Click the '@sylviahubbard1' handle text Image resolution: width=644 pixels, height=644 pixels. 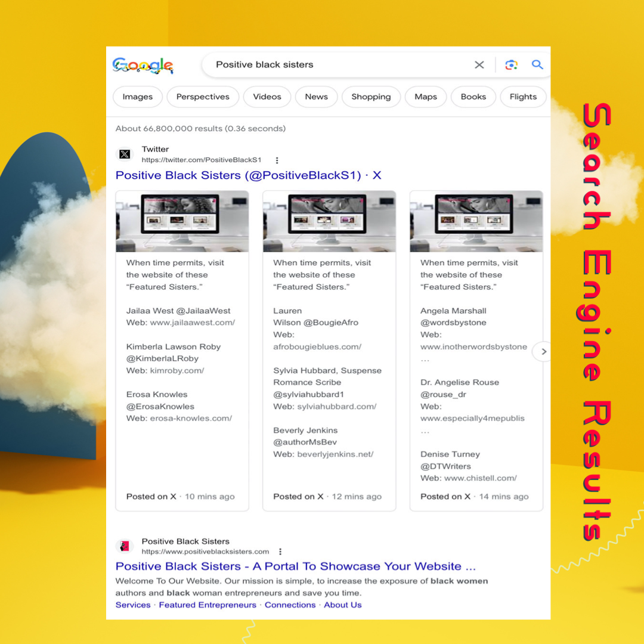308,394
